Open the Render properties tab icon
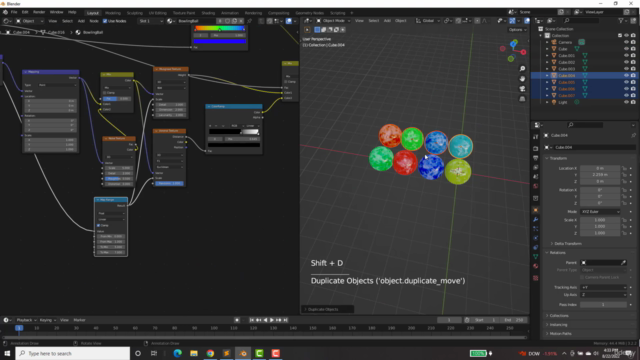The image size is (640, 360). [536, 148]
